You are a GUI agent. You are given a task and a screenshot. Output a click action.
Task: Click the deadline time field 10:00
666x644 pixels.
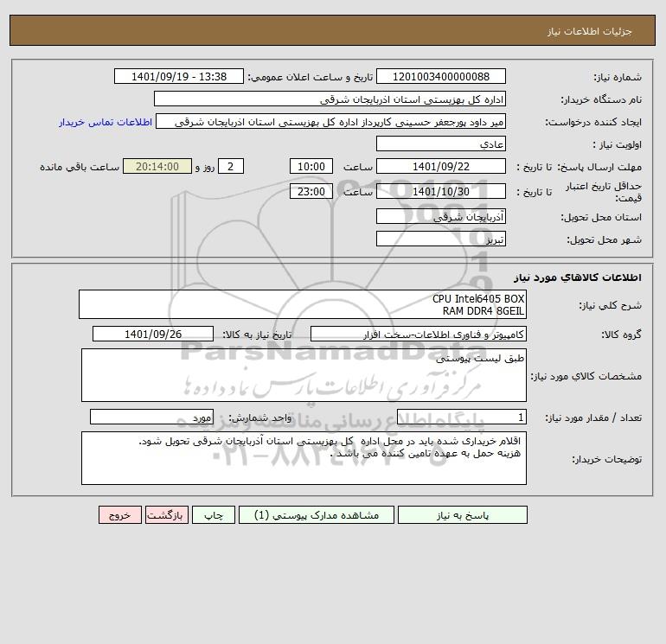(311, 167)
